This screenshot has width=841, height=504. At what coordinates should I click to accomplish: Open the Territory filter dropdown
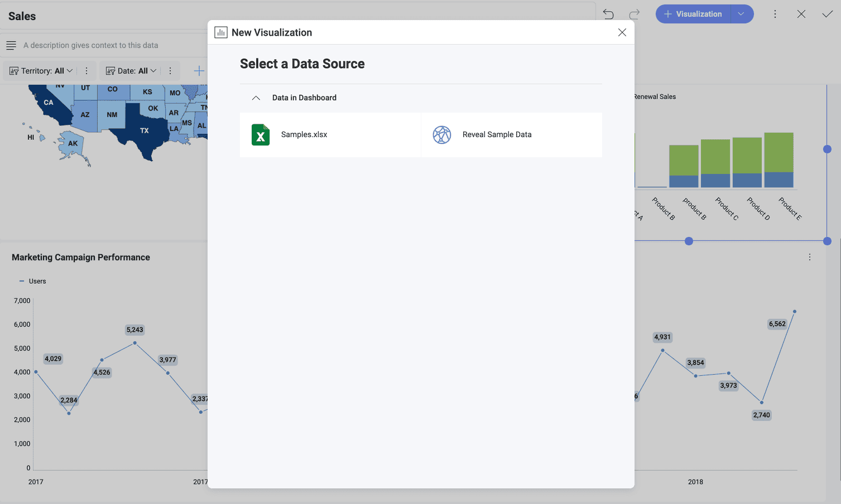pos(41,71)
